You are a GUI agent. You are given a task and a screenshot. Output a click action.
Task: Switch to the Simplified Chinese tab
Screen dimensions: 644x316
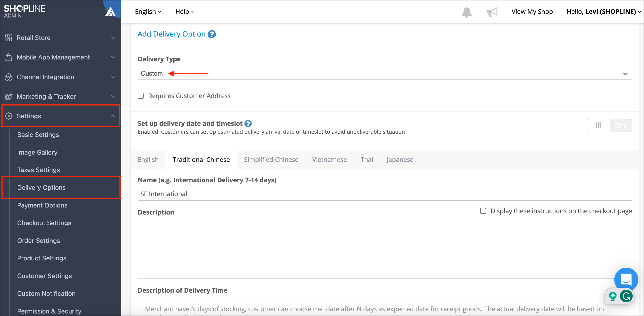tap(271, 159)
